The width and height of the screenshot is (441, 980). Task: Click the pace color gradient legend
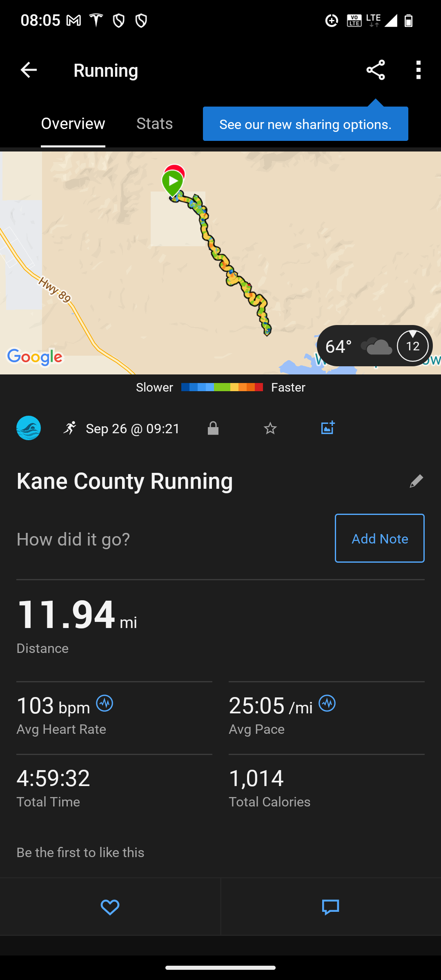pyautogui.click(x=222, y=387)
